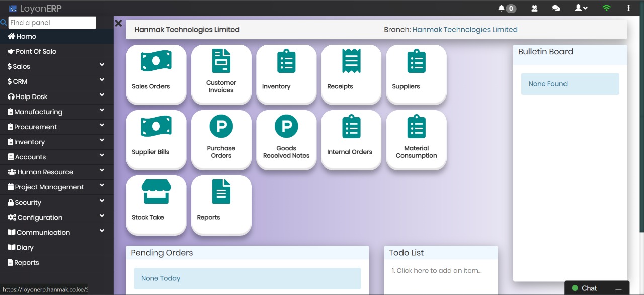Click the Find a panel search field
Image resolution: width=644 pixels, height=295 pixels.
[52, 23]
